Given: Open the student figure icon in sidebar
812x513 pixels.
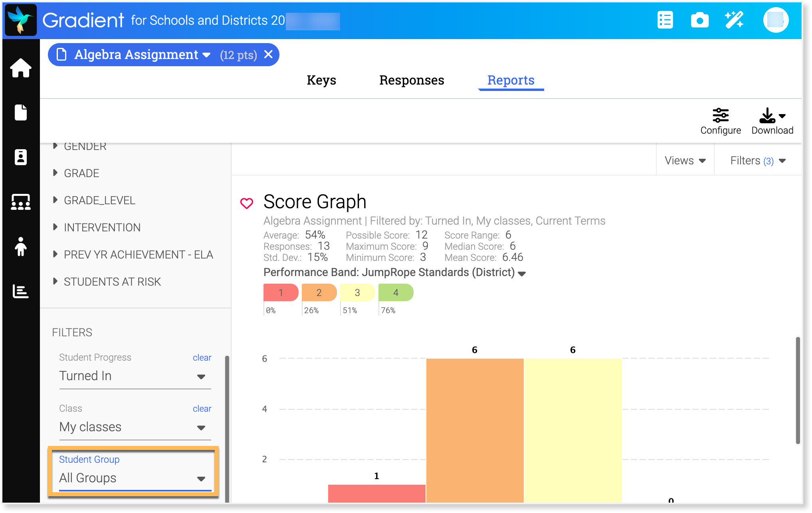Looking at the screenshot, I should 21,247.
